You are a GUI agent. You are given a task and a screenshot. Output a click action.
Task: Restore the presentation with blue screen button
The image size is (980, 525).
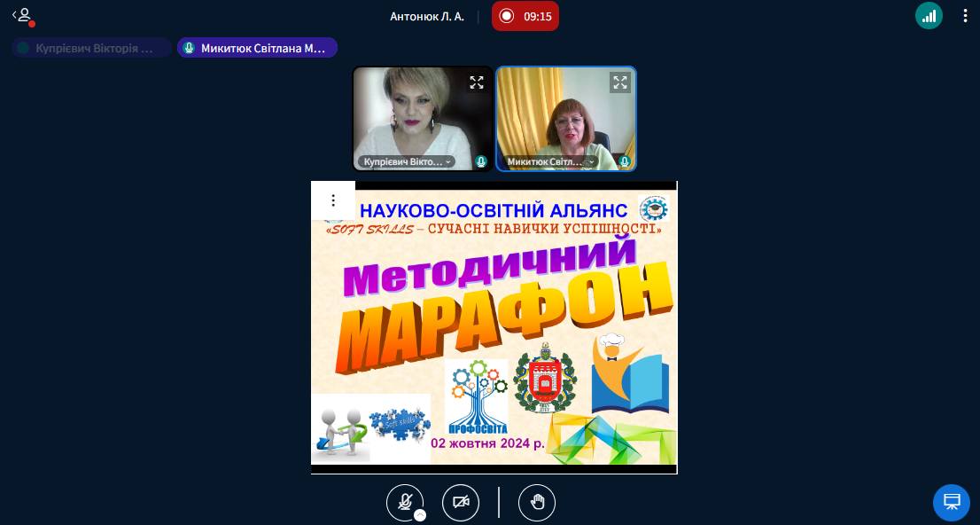(952, 502)
